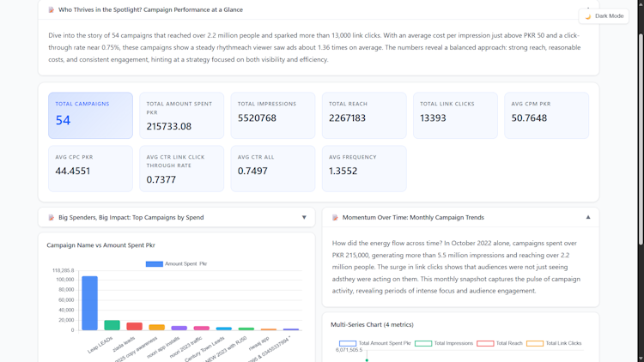Screen dimensions: 644x362
Task: Click the page vertical scrollbar
Action: [x=641, y=172]
